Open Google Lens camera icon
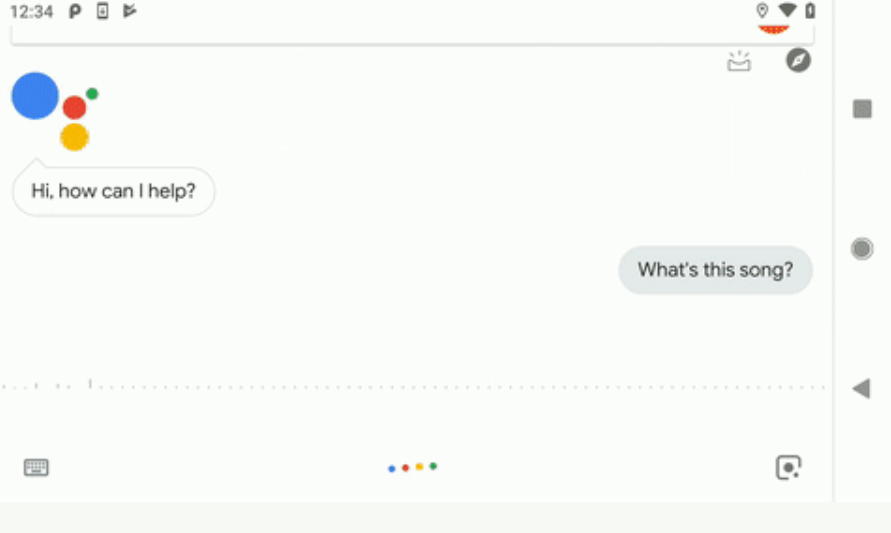This screenshot has width=891, height=533. pyautogui.click(x=788, y=467)
